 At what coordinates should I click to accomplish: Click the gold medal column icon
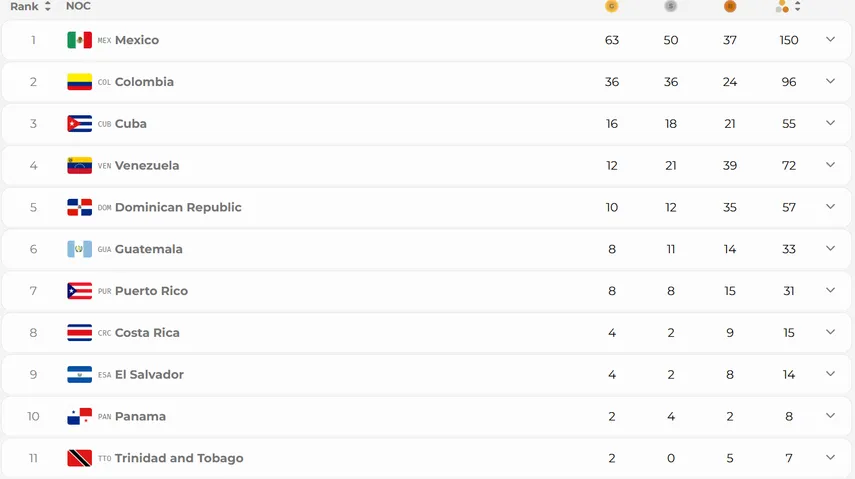[611, 6]
